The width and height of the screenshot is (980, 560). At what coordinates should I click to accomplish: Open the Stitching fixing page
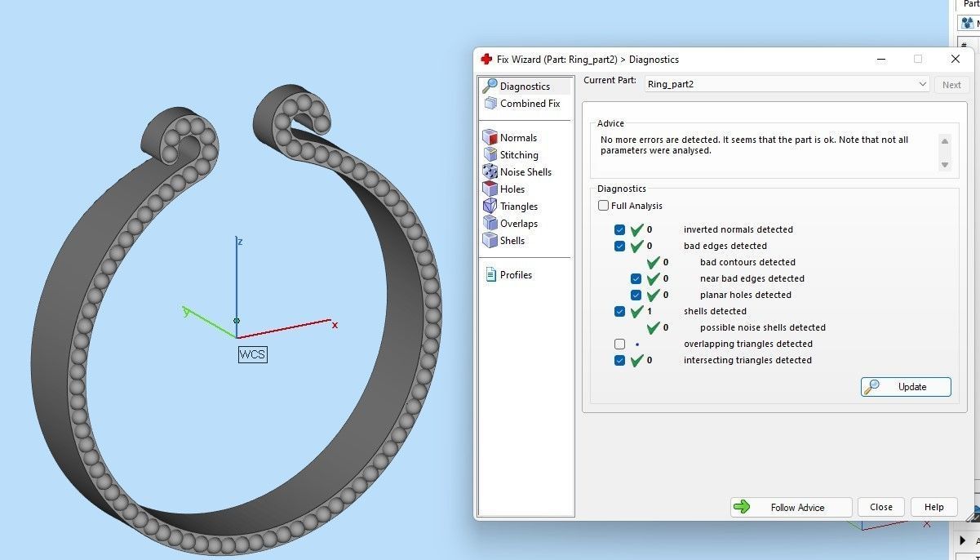click(511, 155)
